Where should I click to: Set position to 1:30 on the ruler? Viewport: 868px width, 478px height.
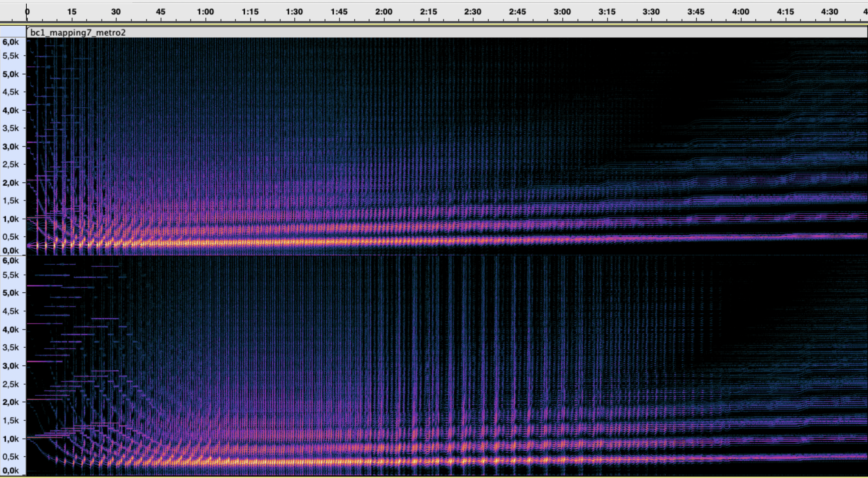294,12
